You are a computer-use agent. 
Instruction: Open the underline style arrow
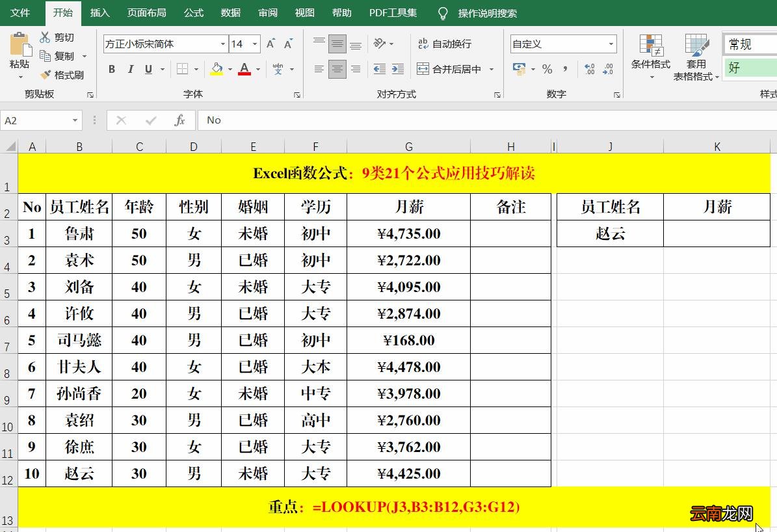tap(162, 70)
